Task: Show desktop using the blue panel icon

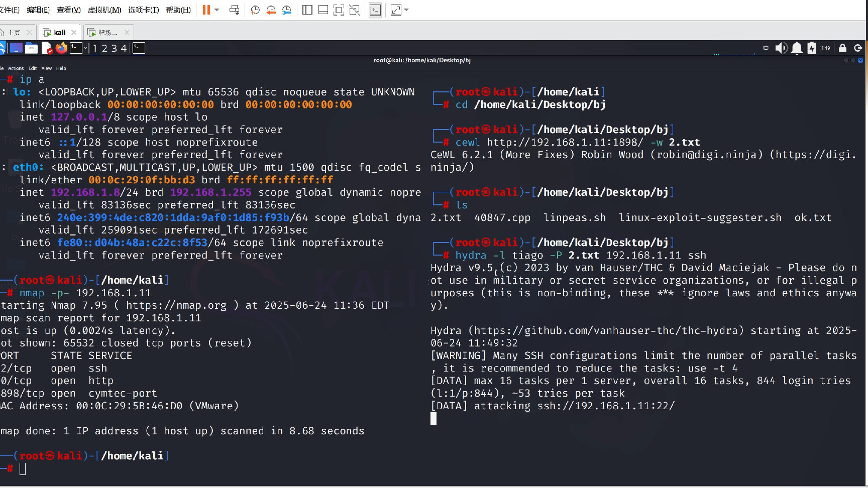Action: [16, 48]
